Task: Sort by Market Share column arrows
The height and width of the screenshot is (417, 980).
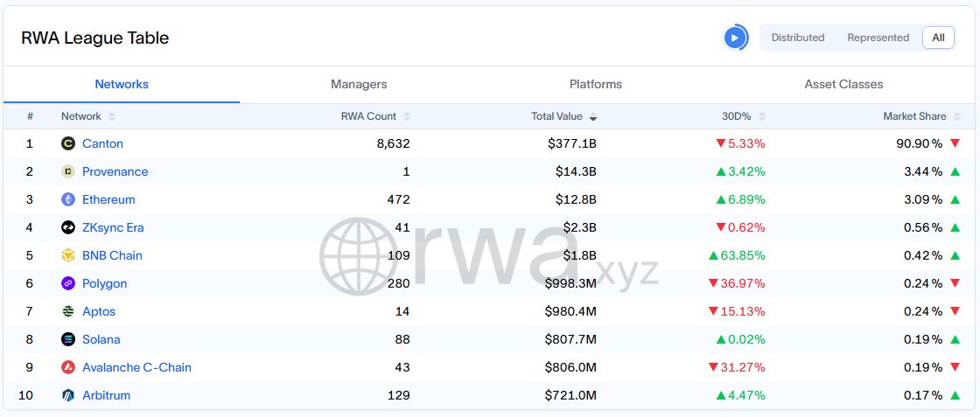Action: (x=956, y=117)
